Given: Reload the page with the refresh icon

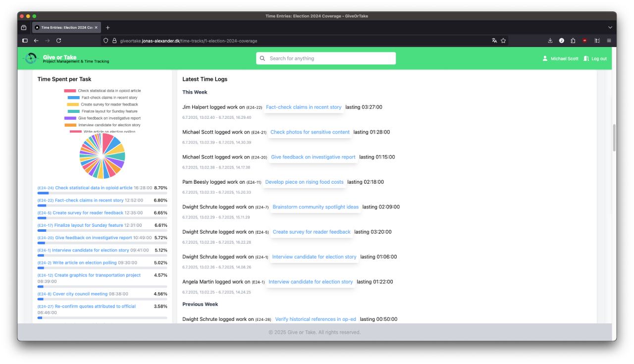Looking at the screenshot, I should tap(58, 41).
